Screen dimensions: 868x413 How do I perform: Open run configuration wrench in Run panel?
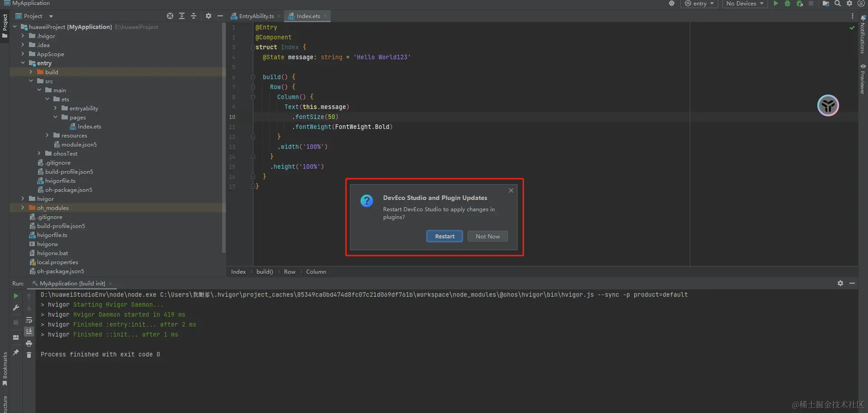click(16, 308)
